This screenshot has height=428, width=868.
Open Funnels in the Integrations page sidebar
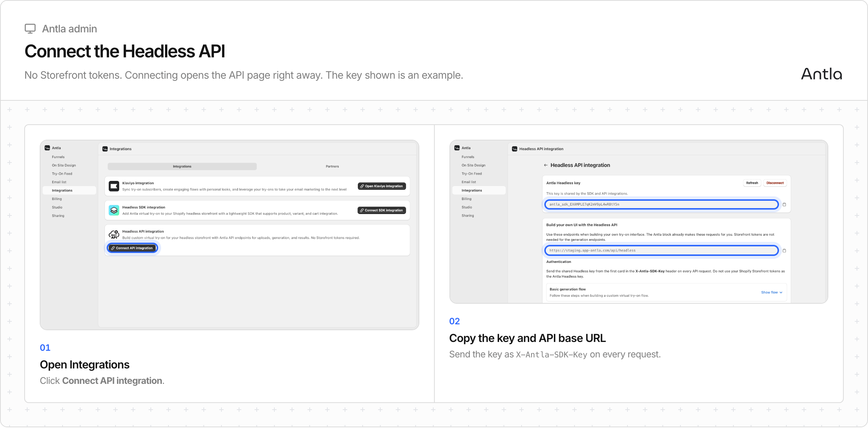pos(58,157)
